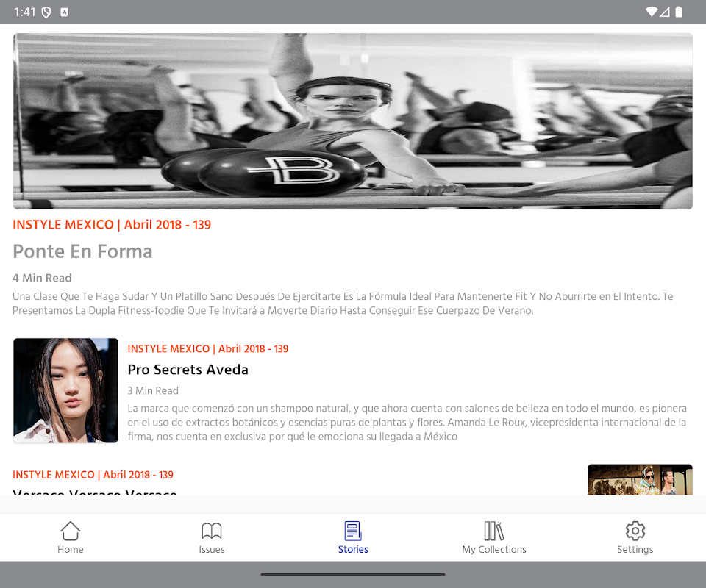Open the Home tab icon
Viewport: 706px width, 588px height.
click(x=71, y=531)
